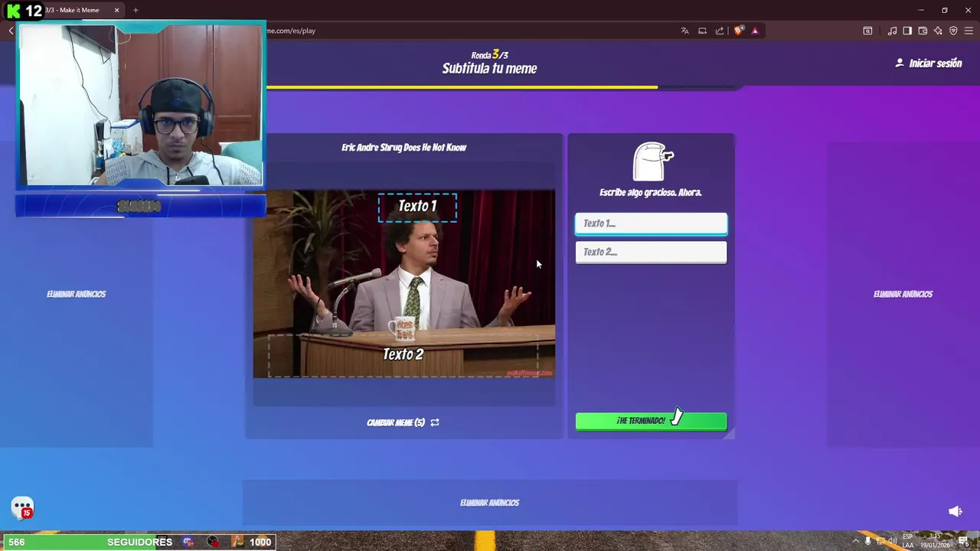Click the Subtitula tu meme heading
980x551 pixels.
(489, 68)
